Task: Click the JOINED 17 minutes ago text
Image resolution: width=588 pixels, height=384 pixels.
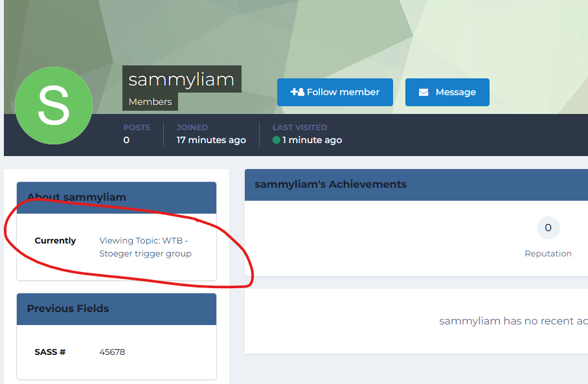Action: coord(211,140)
